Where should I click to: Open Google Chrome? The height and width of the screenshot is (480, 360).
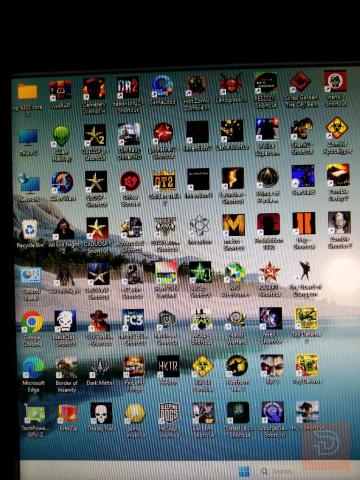pyautogui.click(x=32, y=322)
